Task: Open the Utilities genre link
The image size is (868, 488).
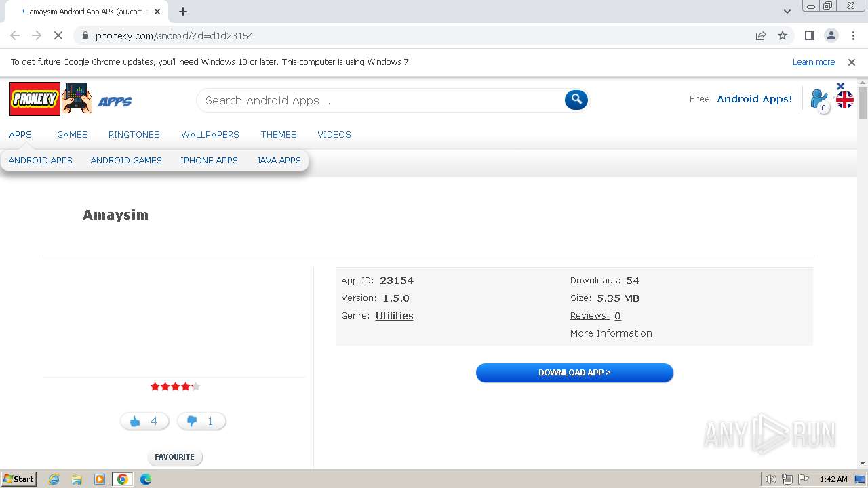Action: tap(394, 316)
